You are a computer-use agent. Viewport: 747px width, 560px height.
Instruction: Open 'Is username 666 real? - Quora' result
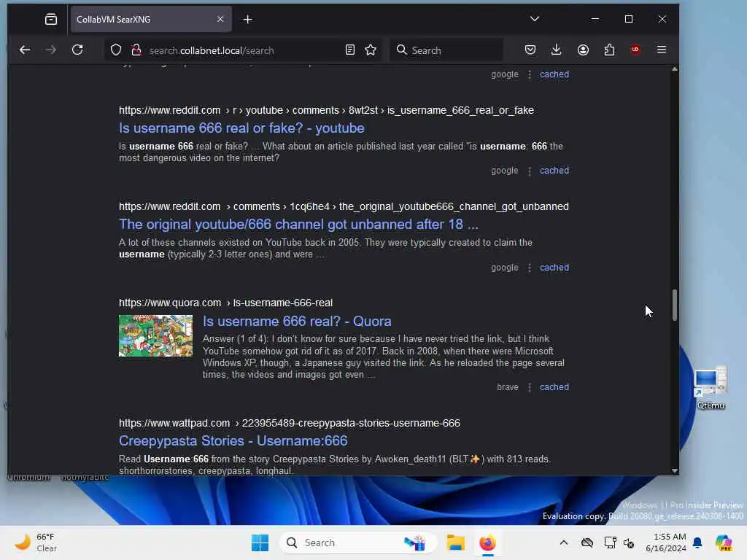pyautogui.click(x=297, y=322)
